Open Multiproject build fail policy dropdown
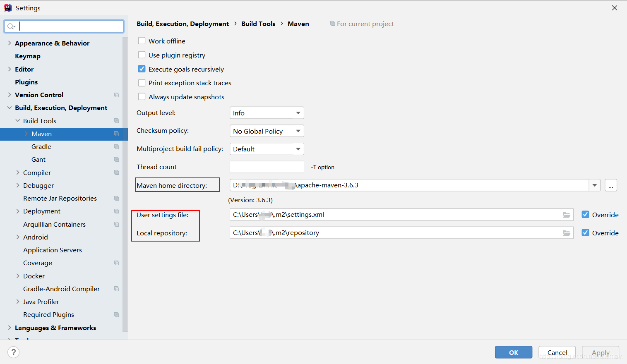This screenshot has width=627, height=364. click(267, 149)
